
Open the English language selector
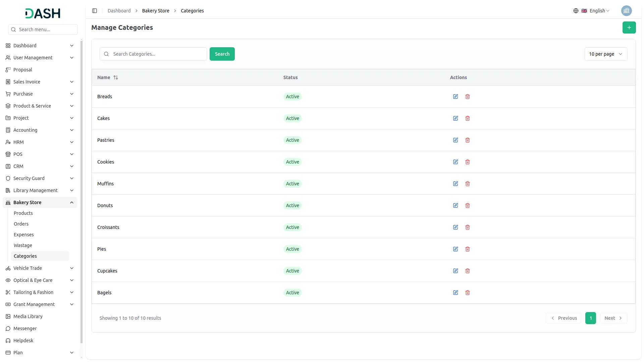tap(596, 11)
